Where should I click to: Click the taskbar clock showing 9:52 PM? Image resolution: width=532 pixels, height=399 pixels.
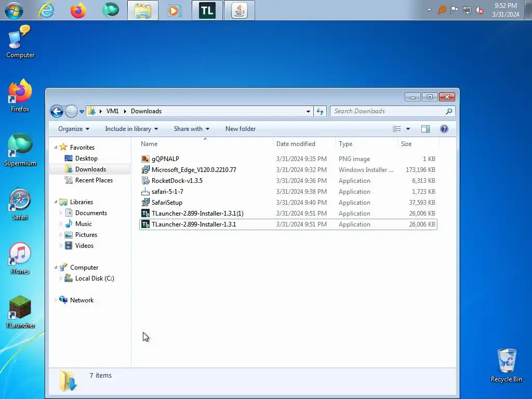[506, 10]
